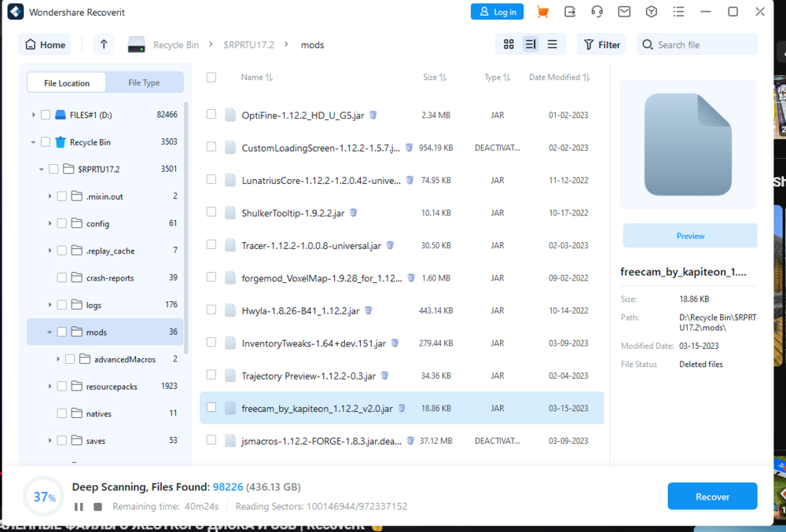
Task: Click the Preview button
Action: 690,236
